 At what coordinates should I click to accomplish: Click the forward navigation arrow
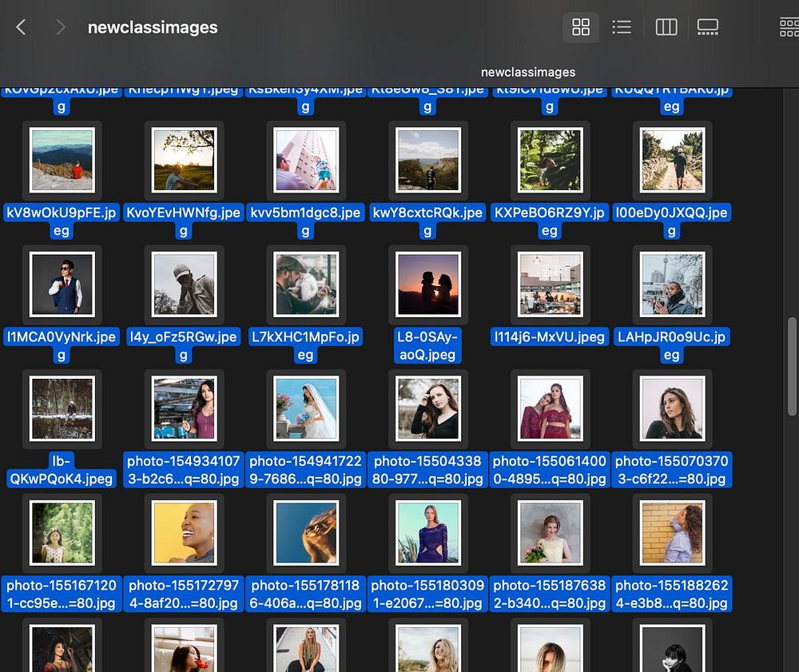point(61,27)
